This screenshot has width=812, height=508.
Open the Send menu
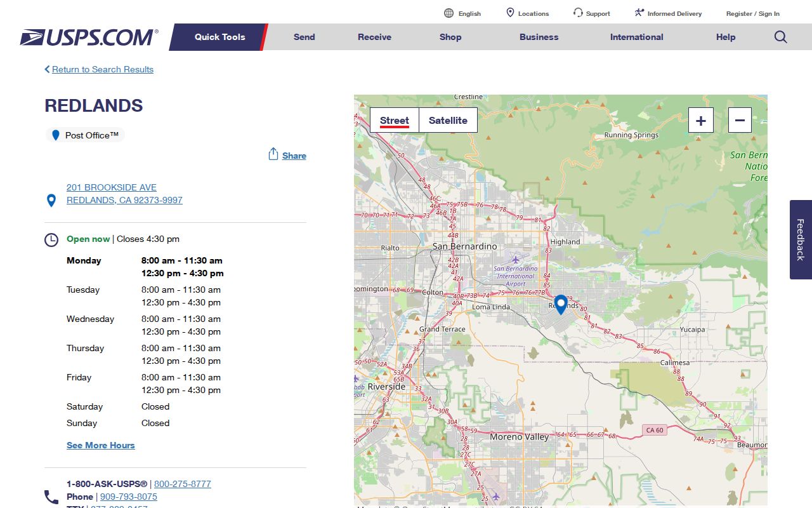(x=304, y=37)
